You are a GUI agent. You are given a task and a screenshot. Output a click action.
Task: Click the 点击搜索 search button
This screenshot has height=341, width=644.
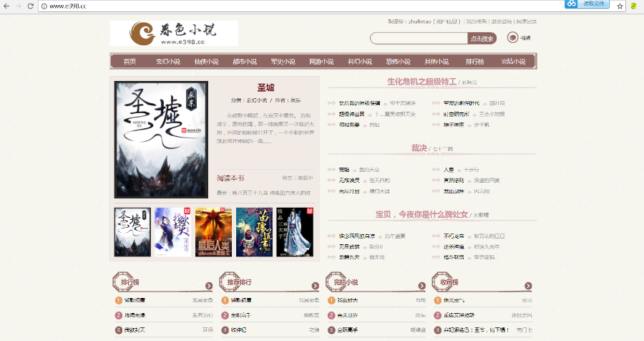(482, 38)
